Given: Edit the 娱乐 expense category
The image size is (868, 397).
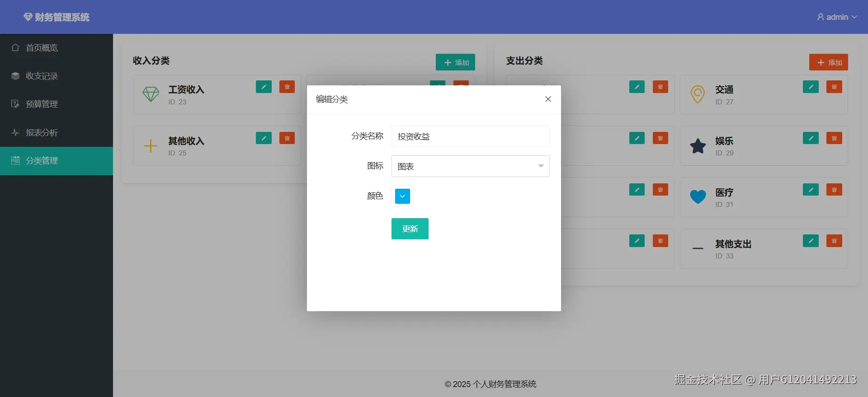Looking at the screenshot, I should click(811, 138).
